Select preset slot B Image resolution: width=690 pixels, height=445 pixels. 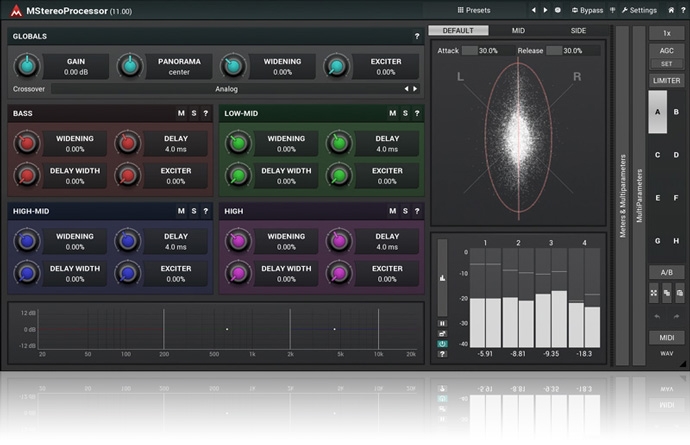(677, 112)
